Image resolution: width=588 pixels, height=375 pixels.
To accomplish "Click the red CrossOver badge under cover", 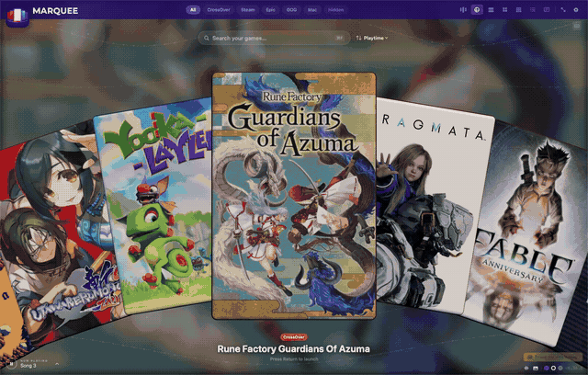I will pos(294,337).
